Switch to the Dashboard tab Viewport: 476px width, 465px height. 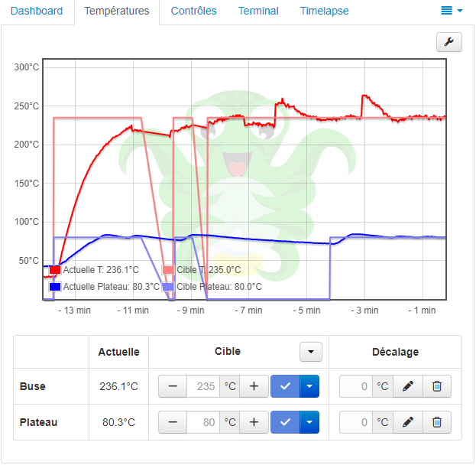click(37, 11)
